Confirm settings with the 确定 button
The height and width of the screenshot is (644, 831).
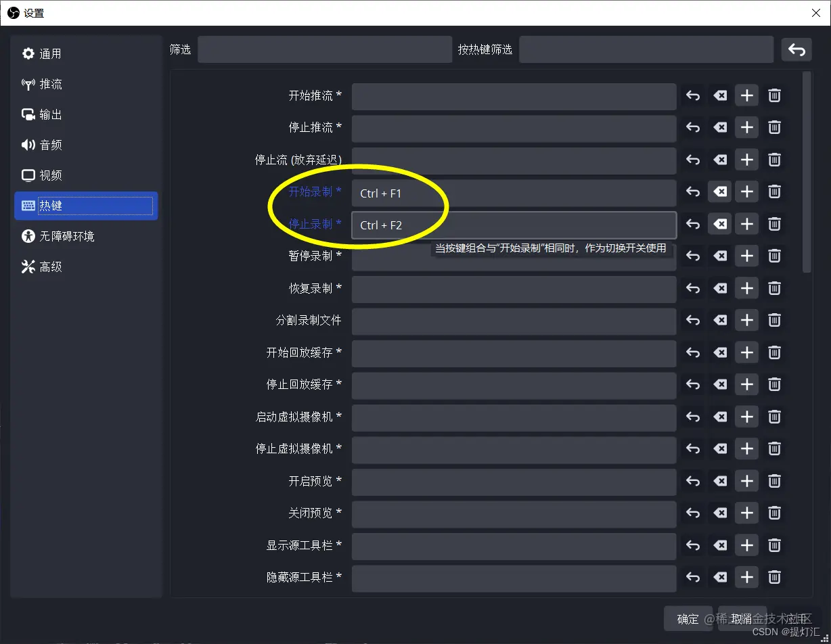(688, 619)
